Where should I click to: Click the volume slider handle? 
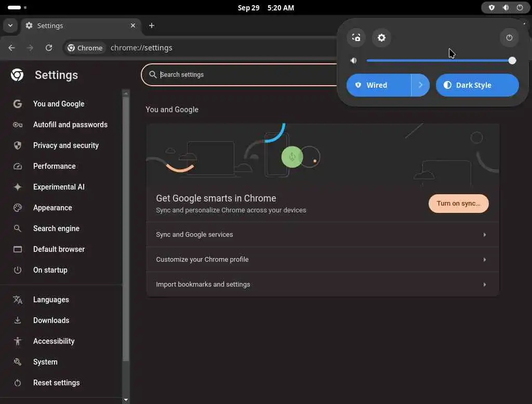tap(512, 61)
